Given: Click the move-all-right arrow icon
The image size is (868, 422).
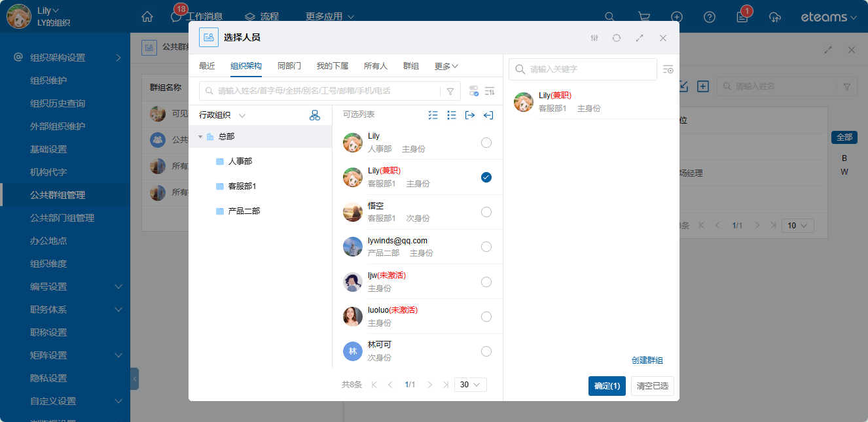Looking at the screenshot, I should [469, 115].
